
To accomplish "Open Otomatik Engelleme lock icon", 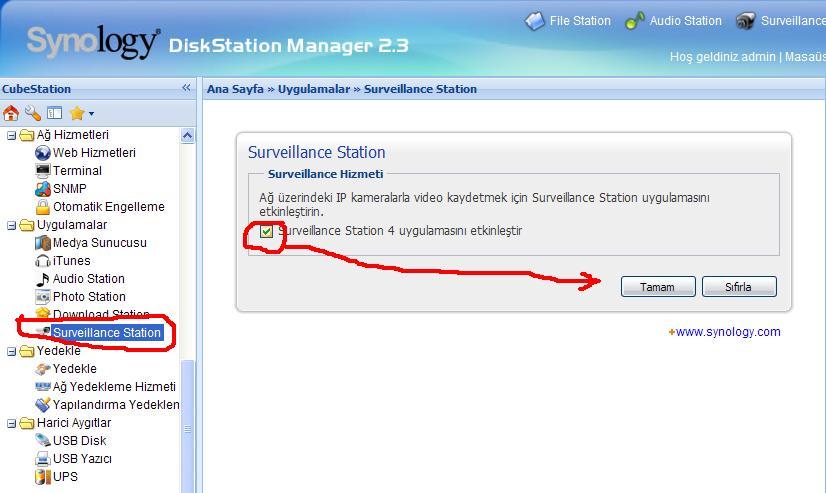I will tap(43, 207).
